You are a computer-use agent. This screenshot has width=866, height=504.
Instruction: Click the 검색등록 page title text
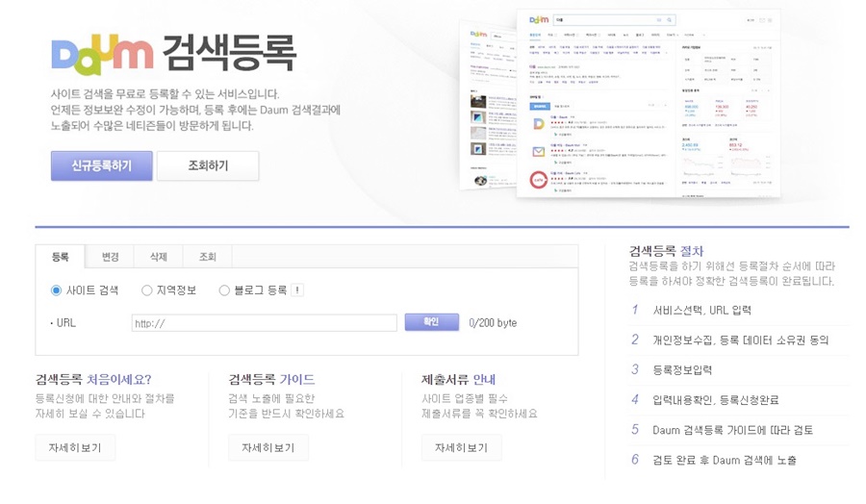[x=230, y=53]
